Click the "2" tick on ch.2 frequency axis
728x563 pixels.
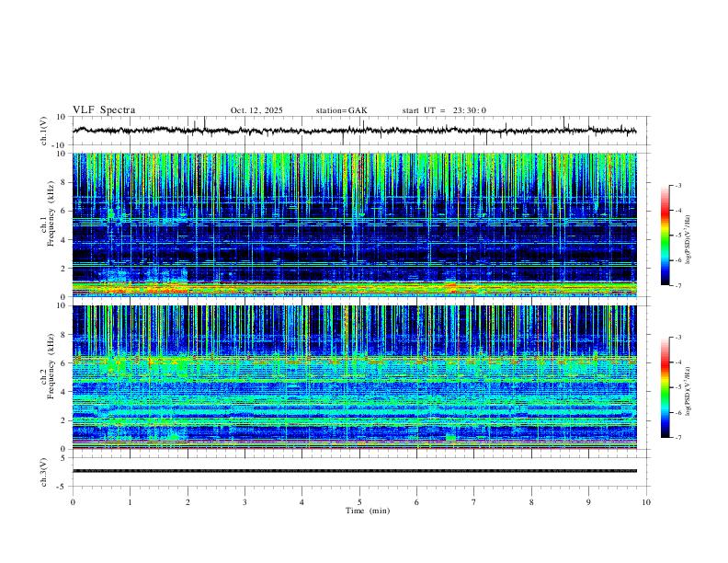(64, 420)
